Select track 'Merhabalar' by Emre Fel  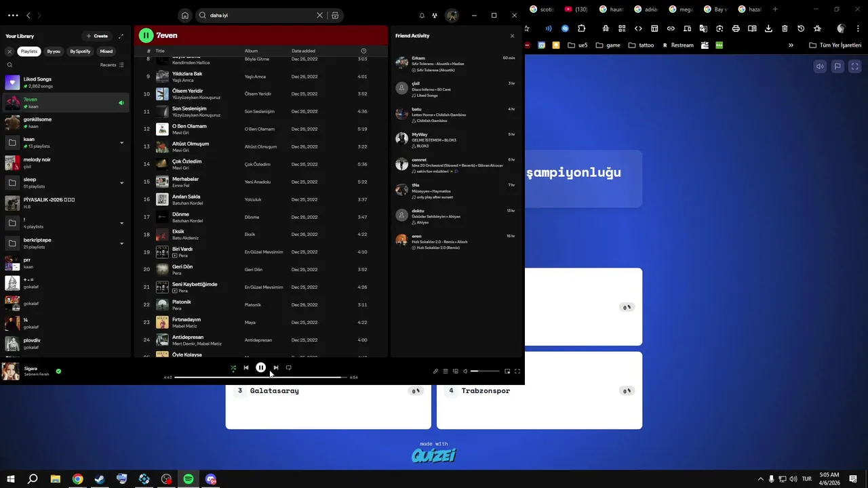point(261,182)
